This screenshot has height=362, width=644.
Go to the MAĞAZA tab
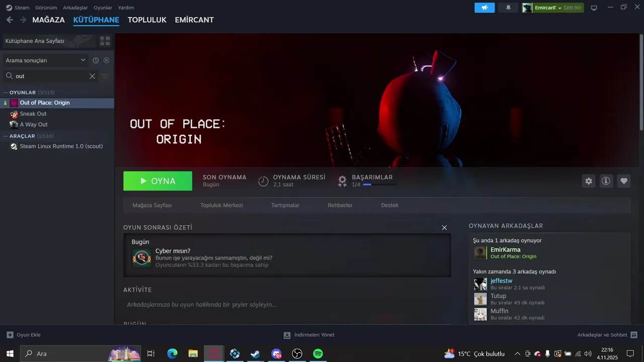click(x=48, y=20)
